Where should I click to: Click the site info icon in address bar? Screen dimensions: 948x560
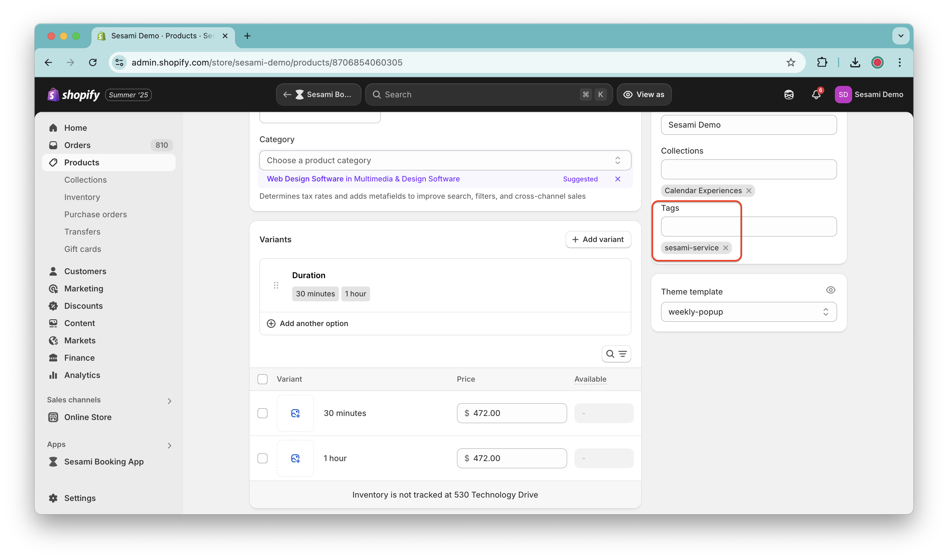pos(119,62)
